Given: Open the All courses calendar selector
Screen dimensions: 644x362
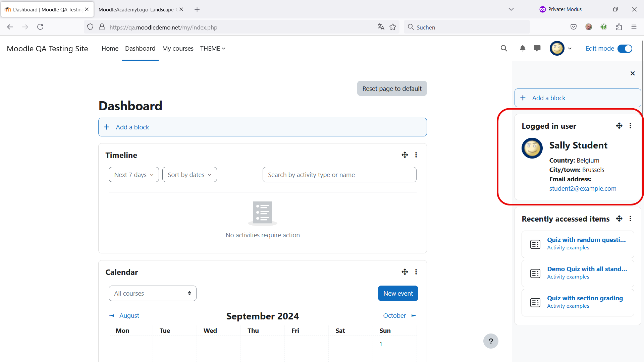Looking at the screenshot, I should (x=153, y=293).
